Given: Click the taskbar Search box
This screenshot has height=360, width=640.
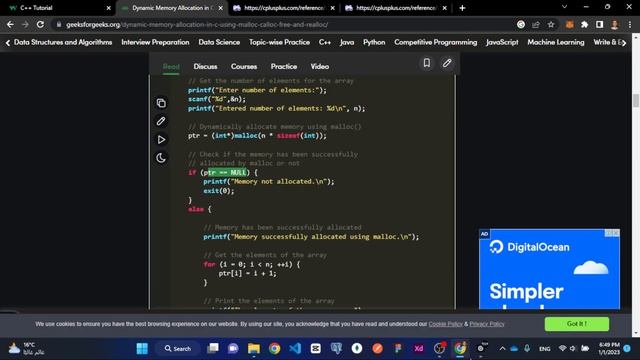Looking at the screenshot, I should pyautogui.click(x=178, y=349).
